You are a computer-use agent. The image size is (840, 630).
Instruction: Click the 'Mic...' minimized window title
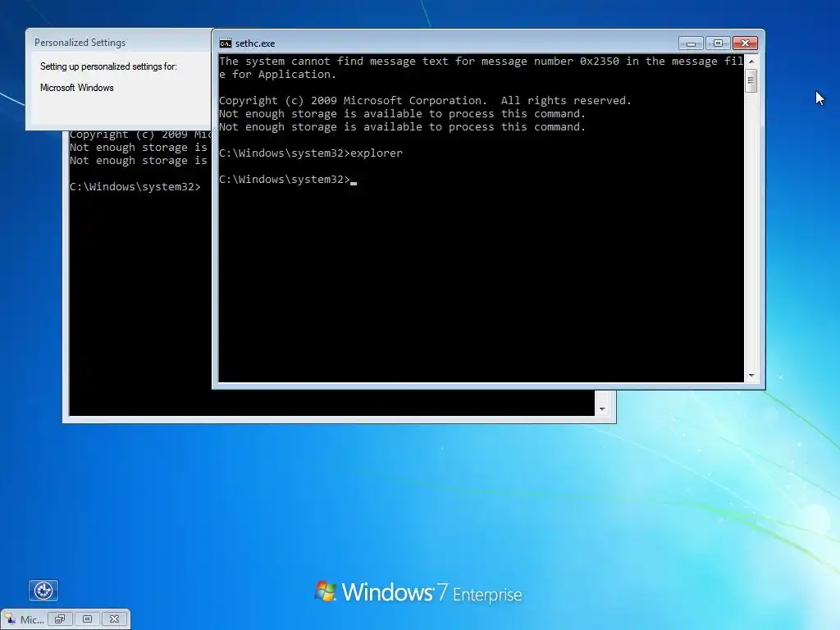coord(32,620)
